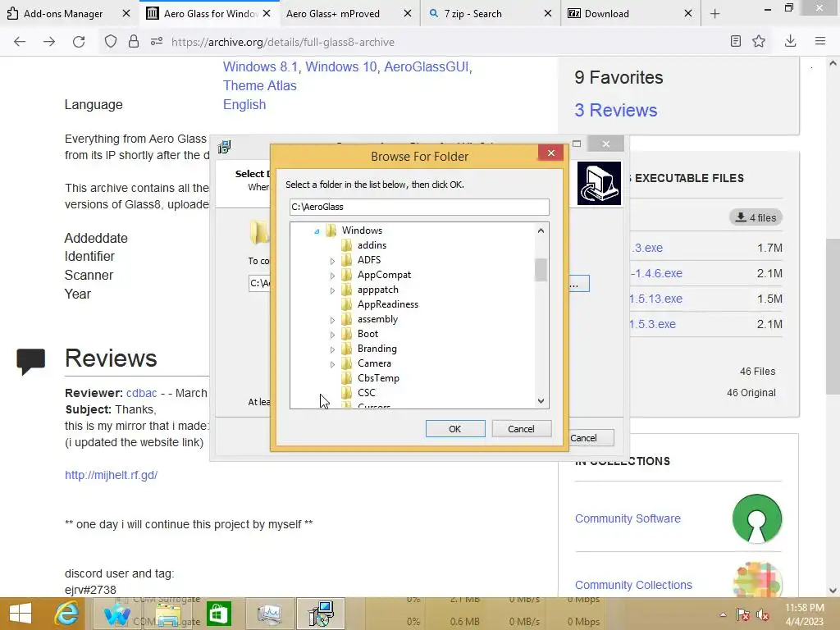This screenshot has width=840, height=630.
Task: Open Community Software collection link
Action: coord(628,518)
